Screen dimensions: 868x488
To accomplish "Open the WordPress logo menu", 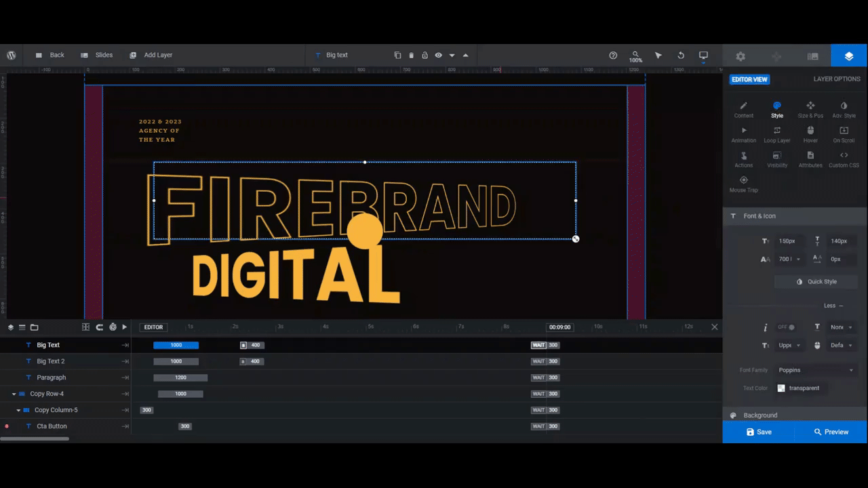I will coord(12,55).
